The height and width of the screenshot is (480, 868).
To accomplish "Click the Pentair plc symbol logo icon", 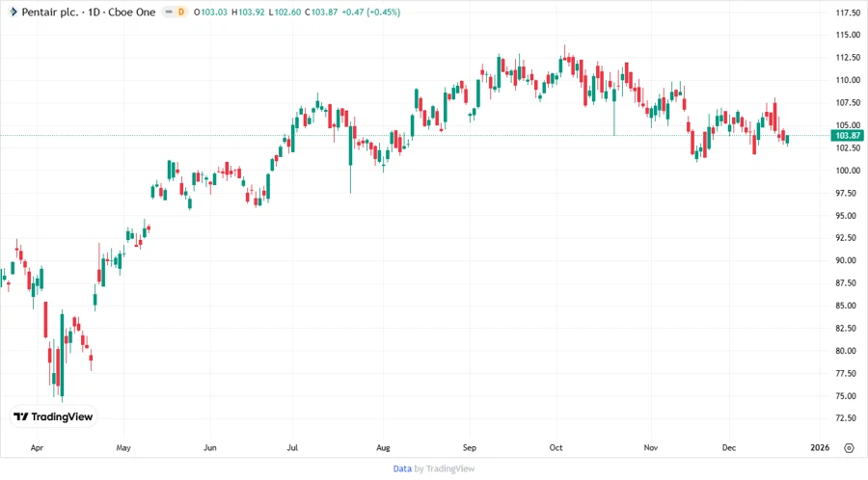I will click(13, 12).
